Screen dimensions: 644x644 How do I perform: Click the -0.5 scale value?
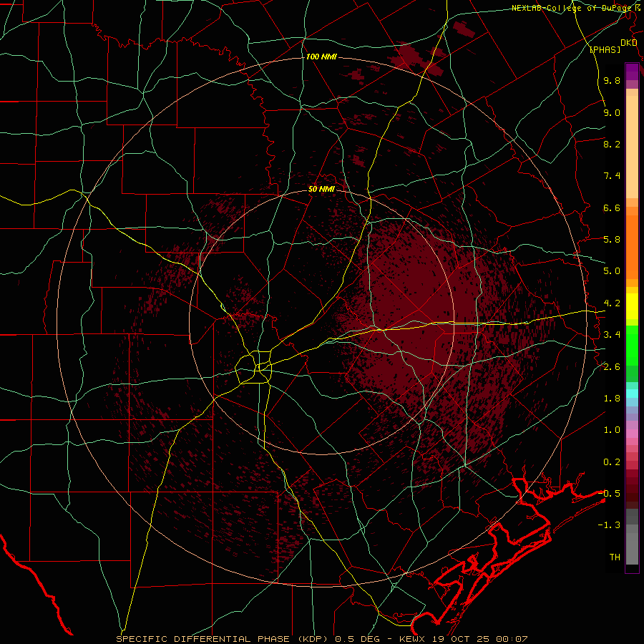609,493
